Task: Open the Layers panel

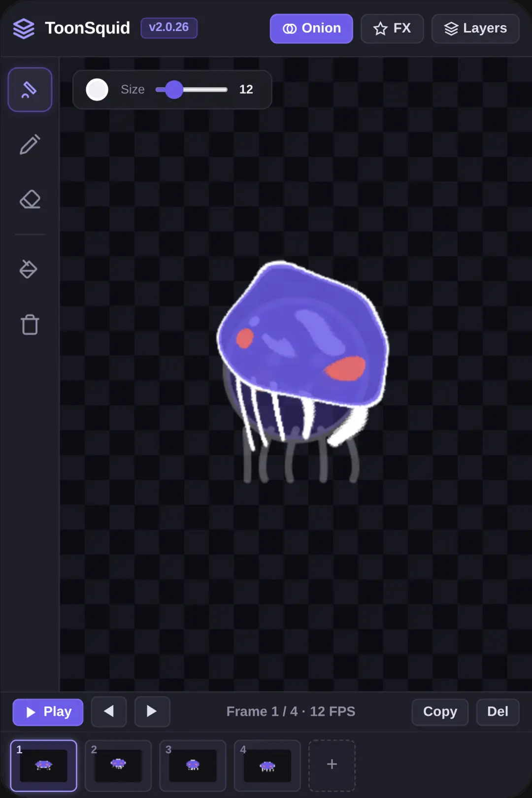Action: coord(475,29)
